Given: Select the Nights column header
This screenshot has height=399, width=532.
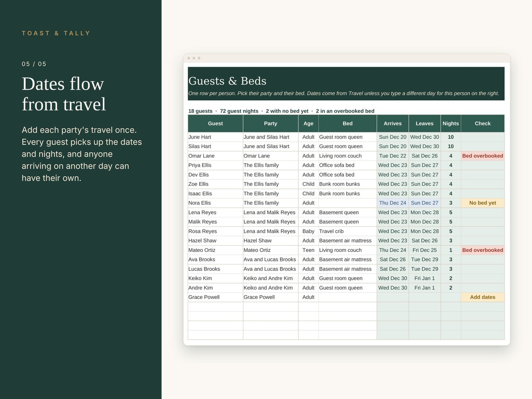Looking at the screenshot, I should 451,123.
